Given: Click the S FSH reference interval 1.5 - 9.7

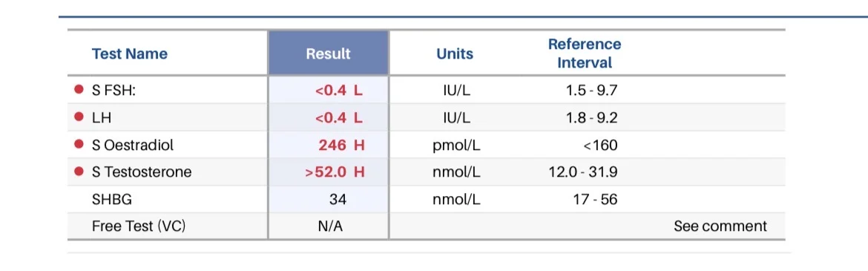Looking at the screenshot, I should click(592, 90).
